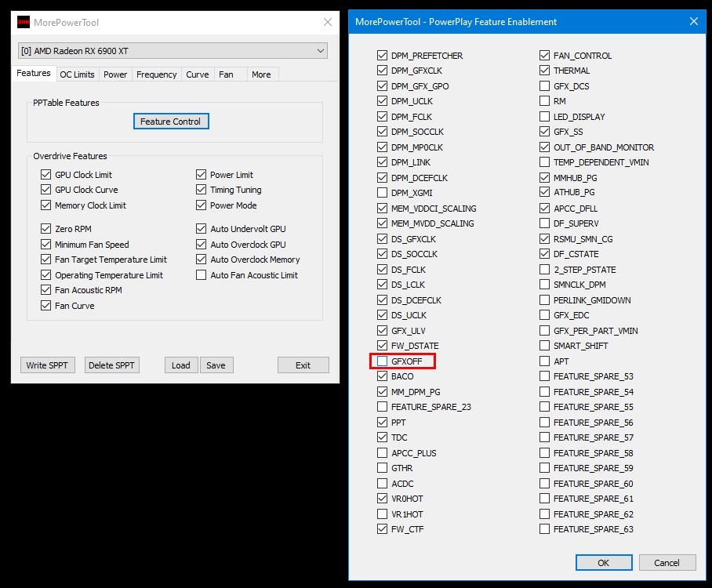Go to the Fan tab

226,74
